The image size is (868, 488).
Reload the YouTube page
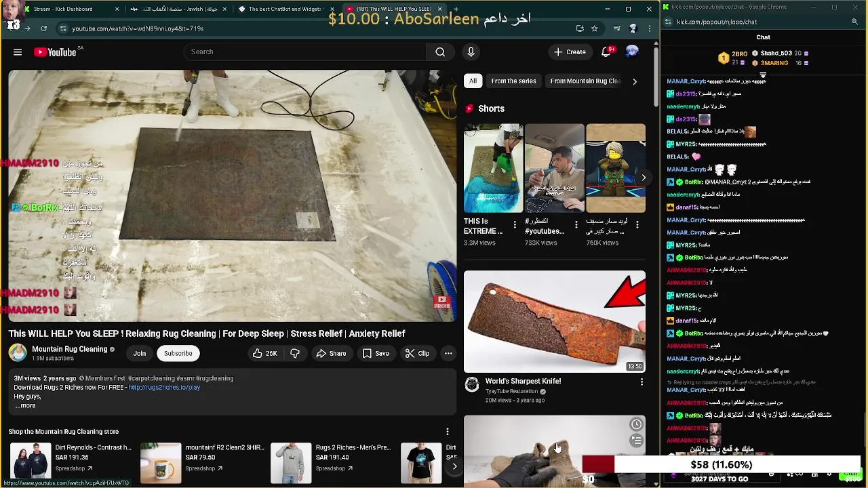point(43,28)
